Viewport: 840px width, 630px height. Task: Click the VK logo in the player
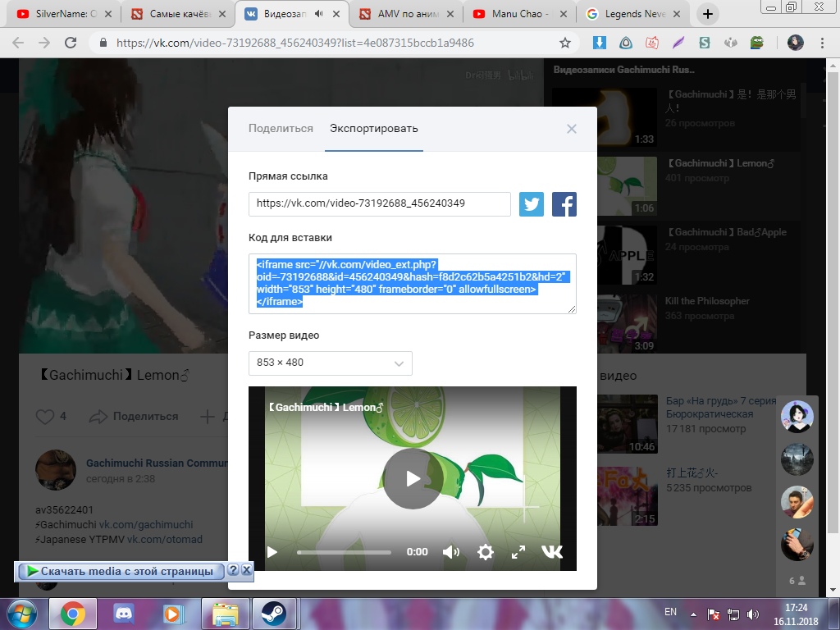coord(552,552)
